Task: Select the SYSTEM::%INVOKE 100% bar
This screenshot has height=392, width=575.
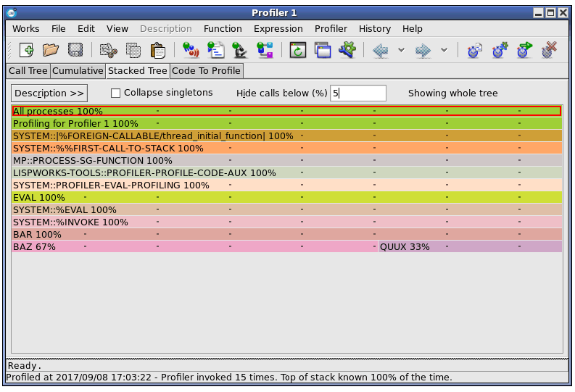Action: 286,222
